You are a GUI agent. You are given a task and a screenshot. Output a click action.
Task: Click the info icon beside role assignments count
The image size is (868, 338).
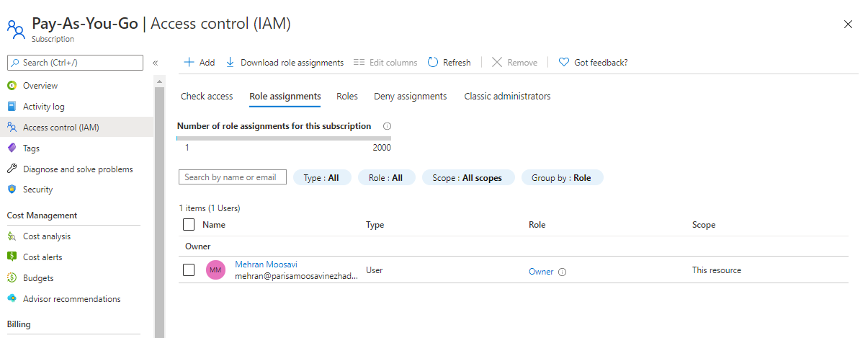(x=387, y=126)
